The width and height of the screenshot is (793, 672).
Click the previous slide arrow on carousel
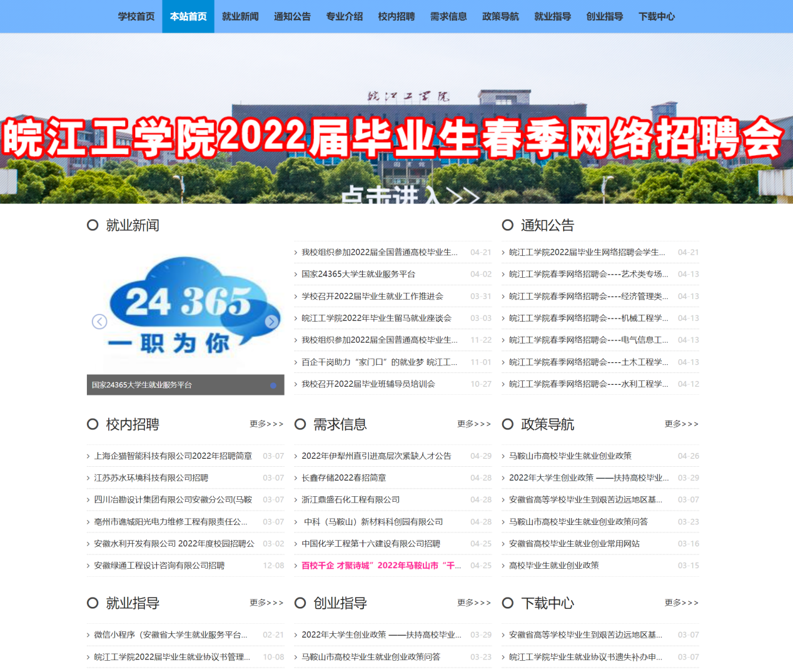point(99,322)
